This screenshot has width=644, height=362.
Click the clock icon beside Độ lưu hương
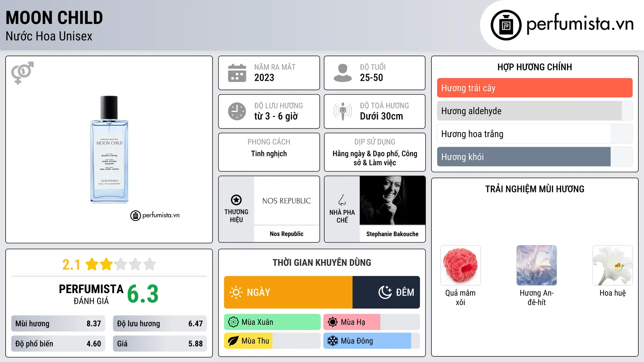(237, 111)
